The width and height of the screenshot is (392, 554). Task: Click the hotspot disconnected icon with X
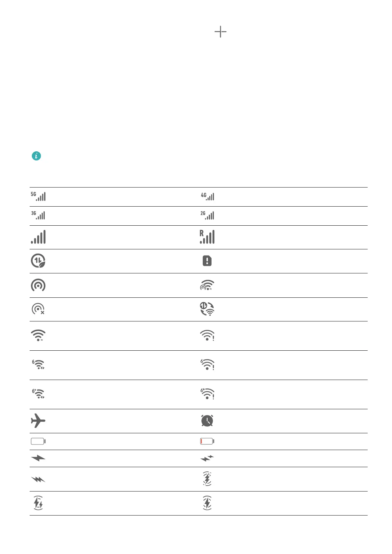[38, 309]
